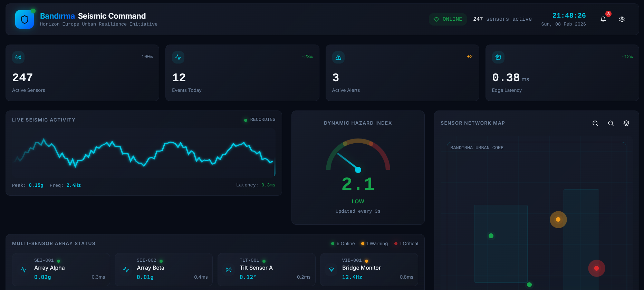Open settings via the gear icon
This screenshot has height=290, width=644.
(x=622, y=19)
